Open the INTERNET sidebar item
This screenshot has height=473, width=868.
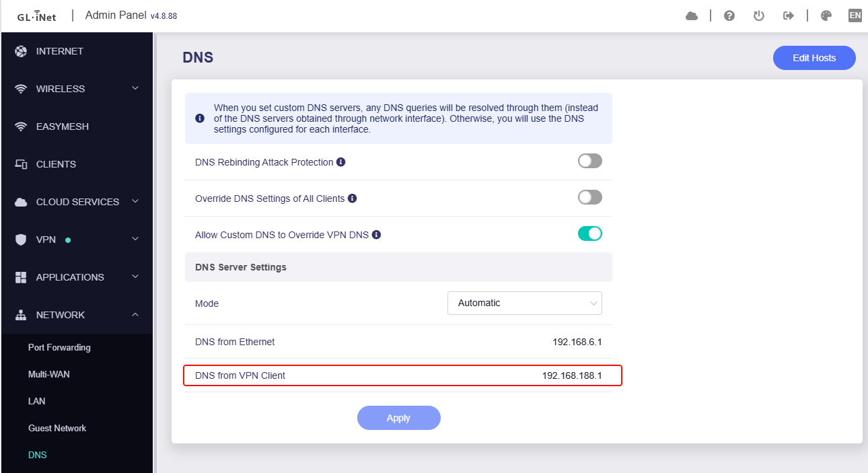point(59,51)
